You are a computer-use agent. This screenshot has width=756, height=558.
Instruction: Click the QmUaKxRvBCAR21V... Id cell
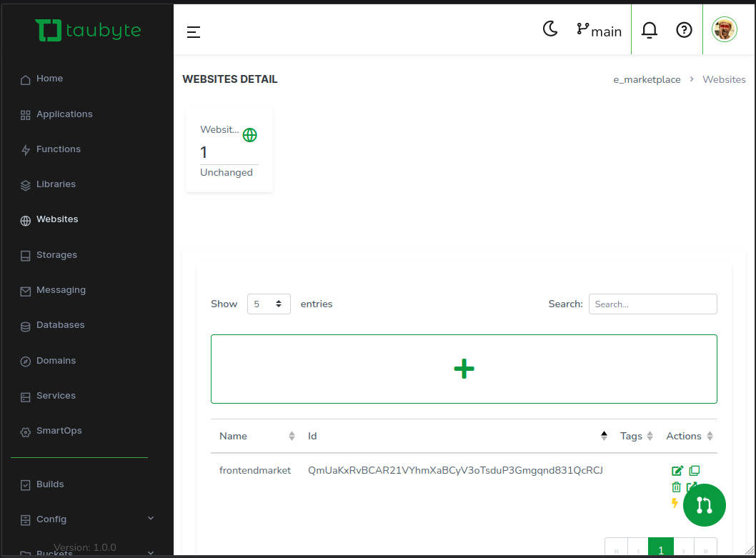456,470
